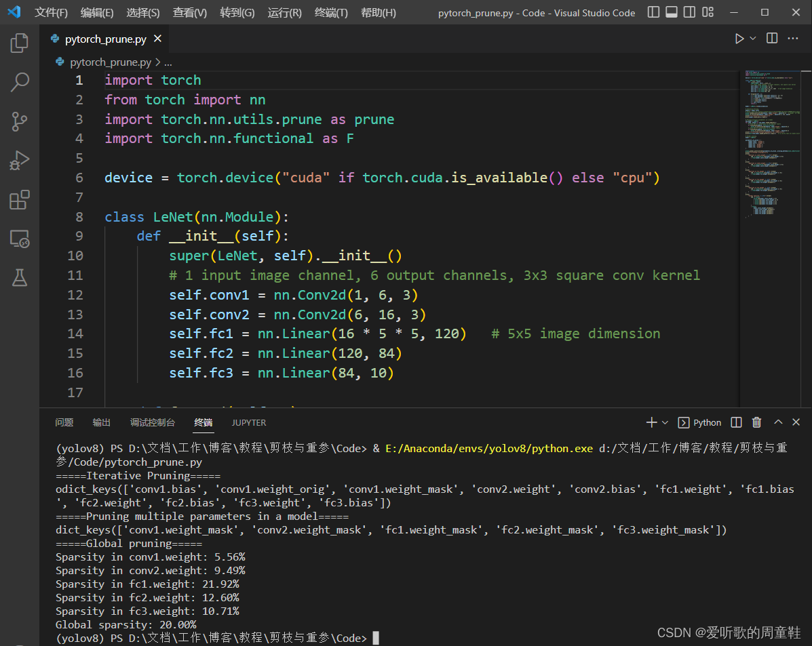This screenshot has height=646, width=812.
Task: Open the Testing flask view
Action: [x=19, y=278]
